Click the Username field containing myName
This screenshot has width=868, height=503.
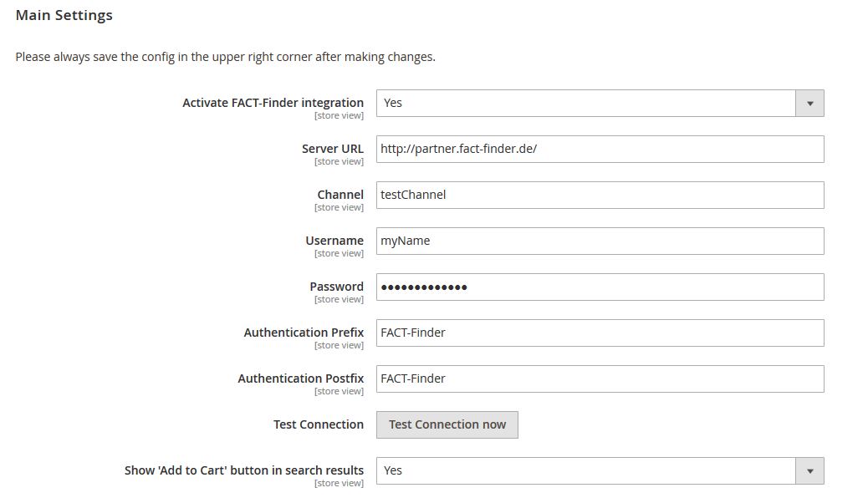coord(600,241)
